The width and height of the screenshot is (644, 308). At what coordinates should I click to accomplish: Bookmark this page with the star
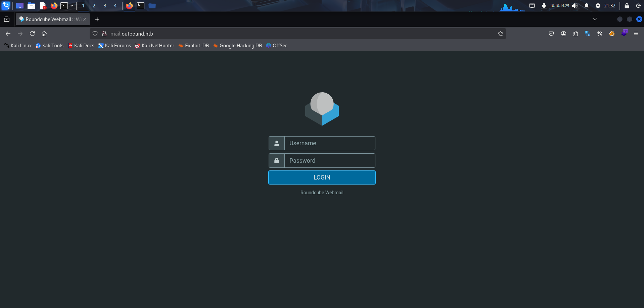pyautogui.click(x=501, y=34)
